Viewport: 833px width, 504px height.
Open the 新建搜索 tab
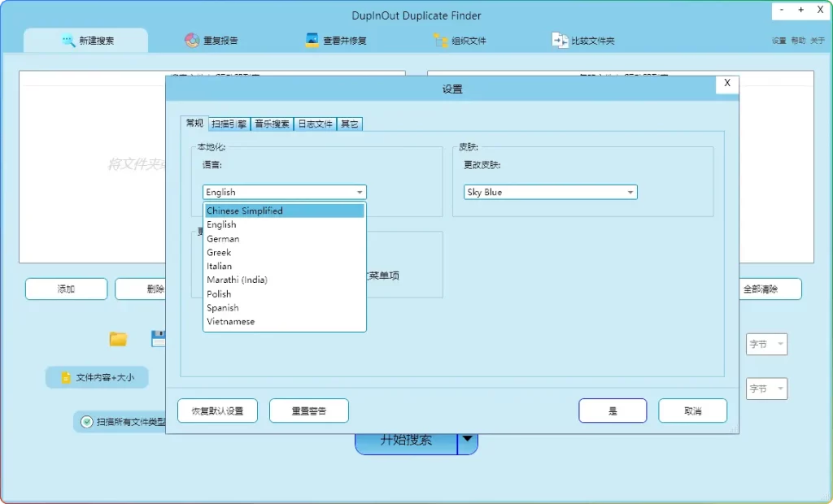point(86,41)
